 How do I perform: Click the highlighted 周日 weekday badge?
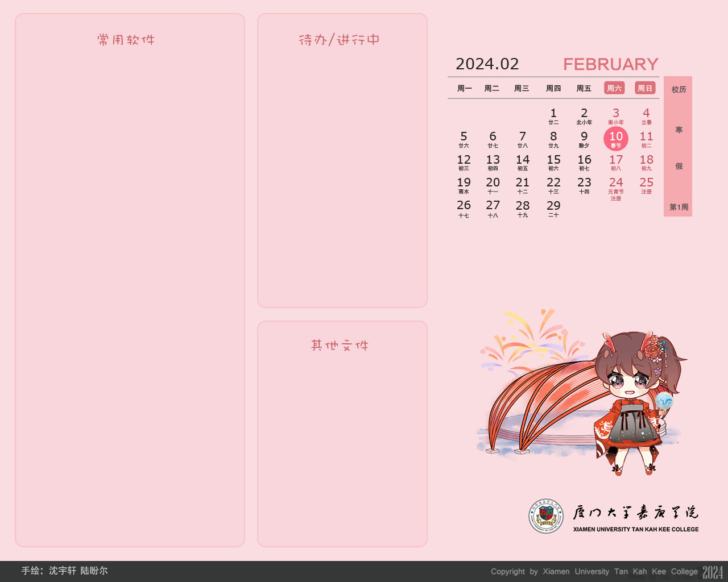645,88
